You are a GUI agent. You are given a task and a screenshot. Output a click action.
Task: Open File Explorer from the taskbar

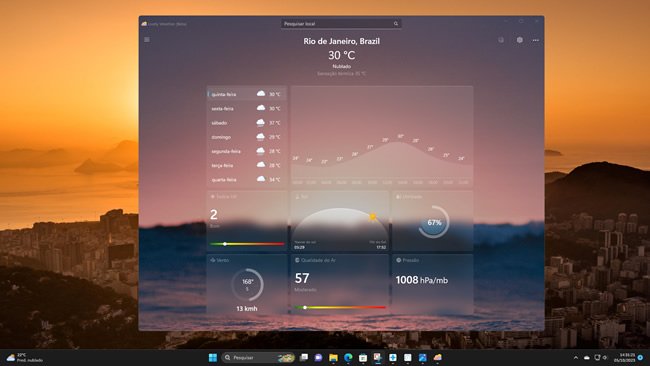[x=333, y=357]
